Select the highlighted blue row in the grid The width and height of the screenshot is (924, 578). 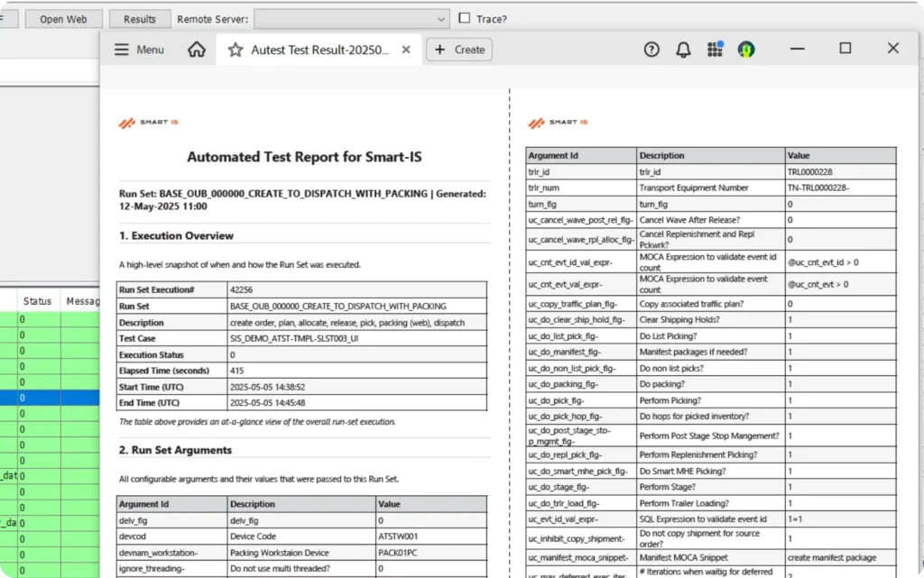click(x=50, y=398)
